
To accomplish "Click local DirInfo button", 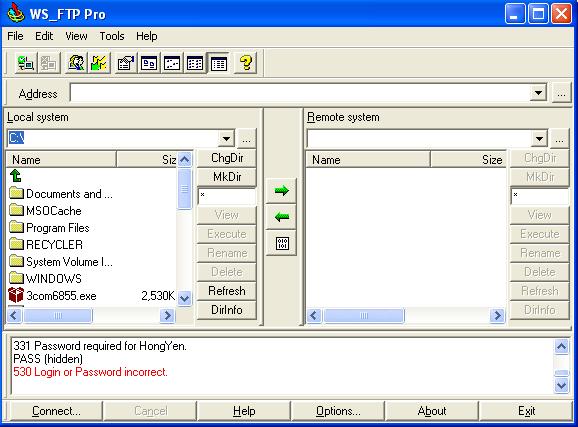I will click(x=227, y=310).
